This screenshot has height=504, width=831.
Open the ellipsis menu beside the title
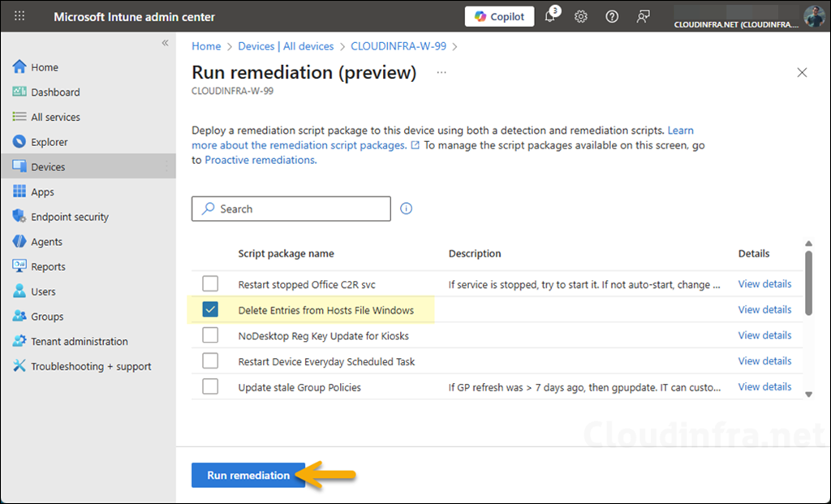(441, 72)
